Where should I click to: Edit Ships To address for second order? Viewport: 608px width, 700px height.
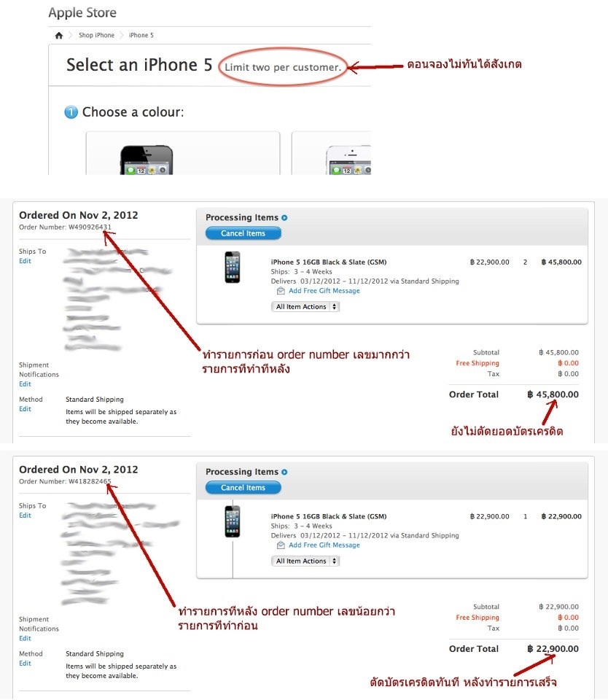pyautogui.click(x=25, y=516)
